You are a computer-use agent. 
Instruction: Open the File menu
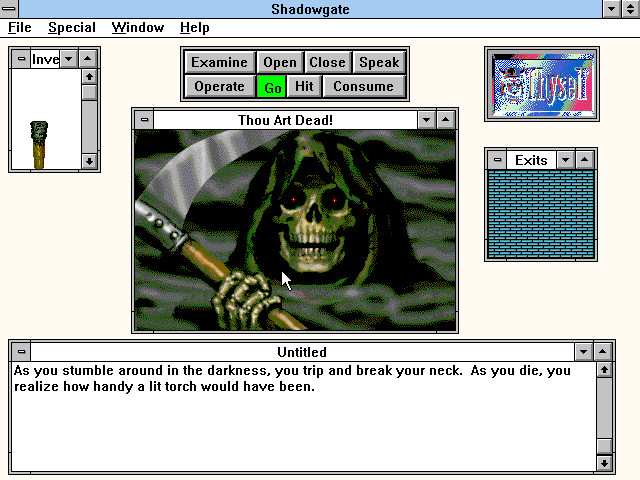click(20, 28)
